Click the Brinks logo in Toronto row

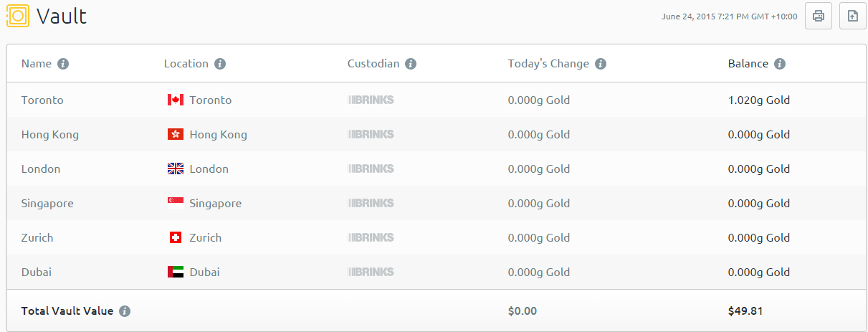(x=371, y=100)
